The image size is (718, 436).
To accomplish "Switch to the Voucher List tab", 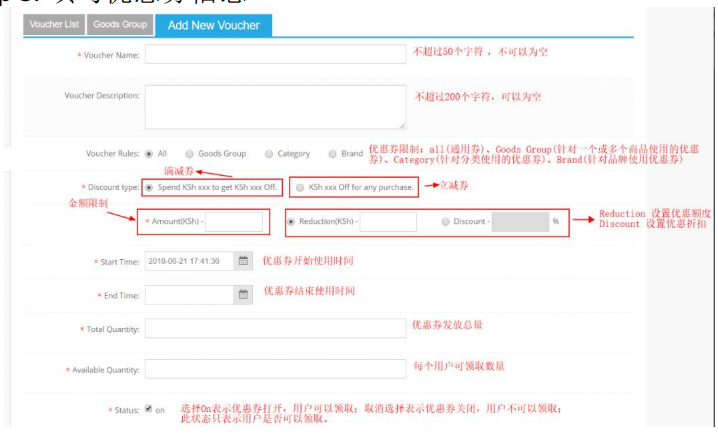I will click(x=54, y=24).
